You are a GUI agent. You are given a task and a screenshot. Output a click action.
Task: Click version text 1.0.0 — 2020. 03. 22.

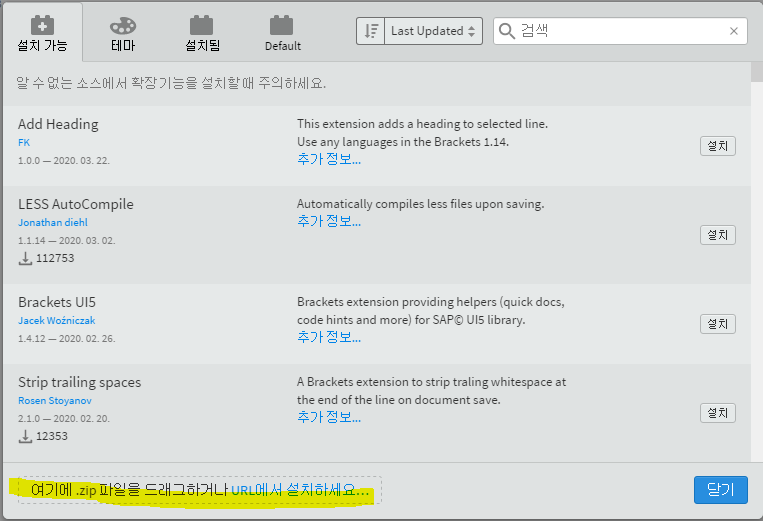[64, 161]
